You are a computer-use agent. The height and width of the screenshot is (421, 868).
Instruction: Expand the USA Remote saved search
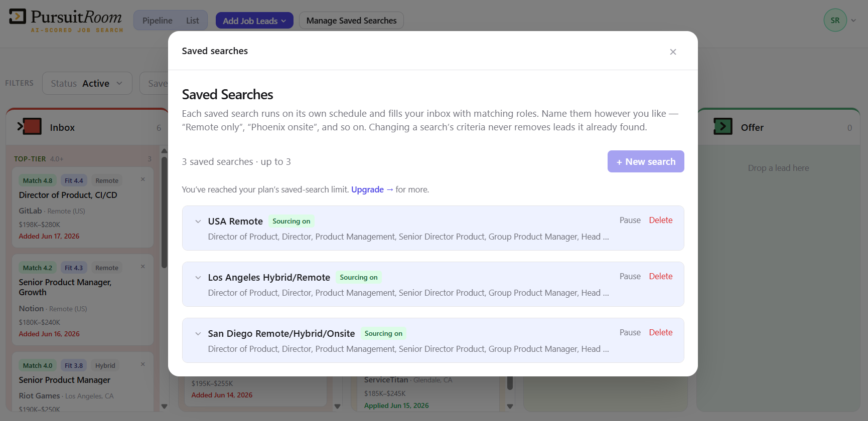(198, 222)
